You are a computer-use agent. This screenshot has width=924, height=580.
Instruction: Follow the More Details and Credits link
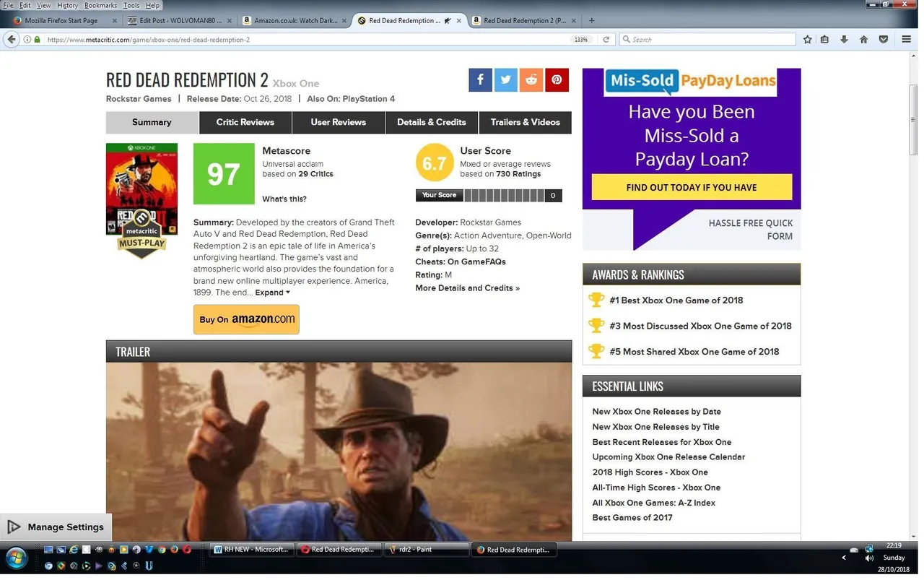point(467,288)
